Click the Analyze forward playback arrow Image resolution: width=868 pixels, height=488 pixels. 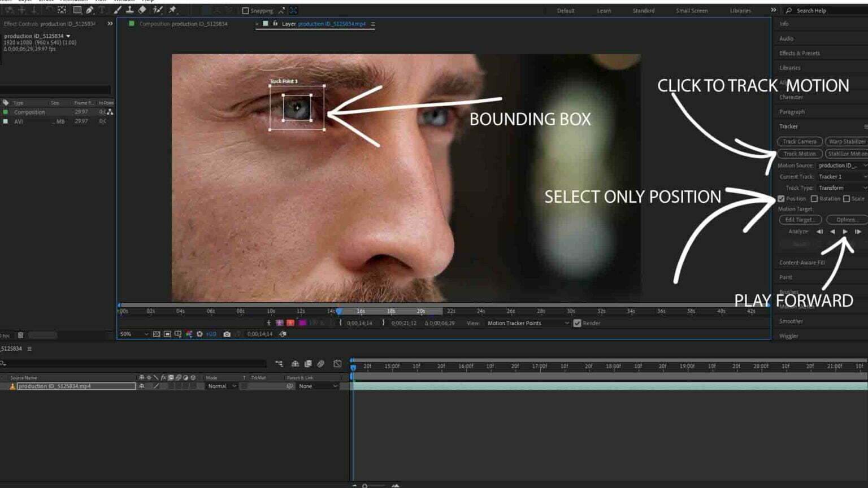[x=845, y=232]
